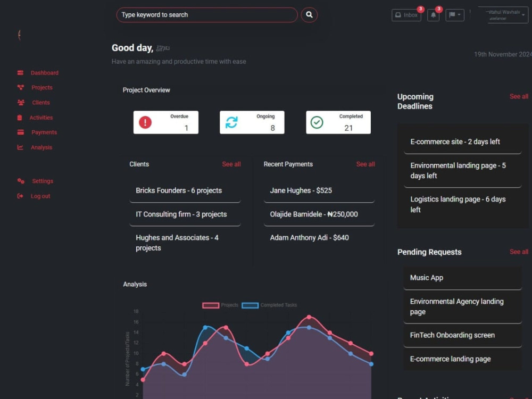Screen dimensions: 532x399
Task: Click the 19th November 2024 date
Action: click(x=503, y=54)
